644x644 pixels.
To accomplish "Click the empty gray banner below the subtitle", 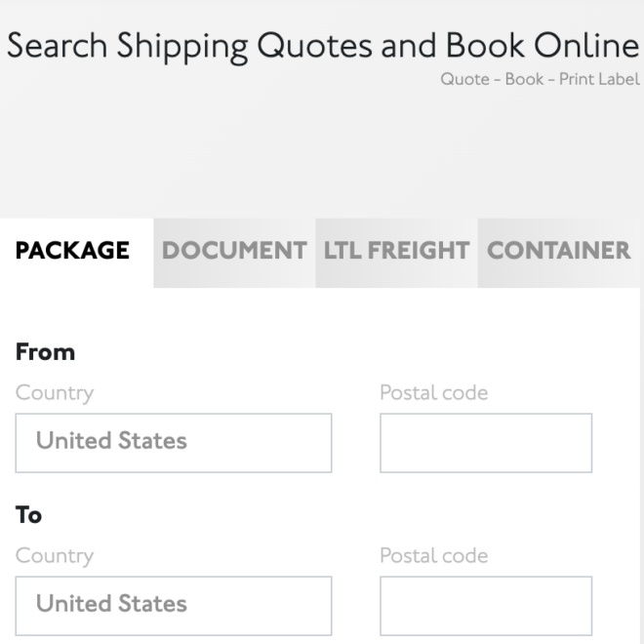I will tap(322, 151).
